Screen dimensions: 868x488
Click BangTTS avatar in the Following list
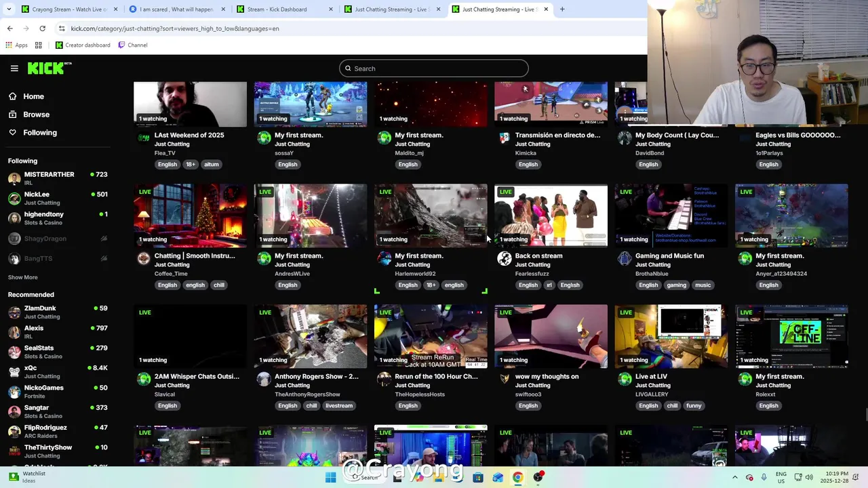pos(14,258)
